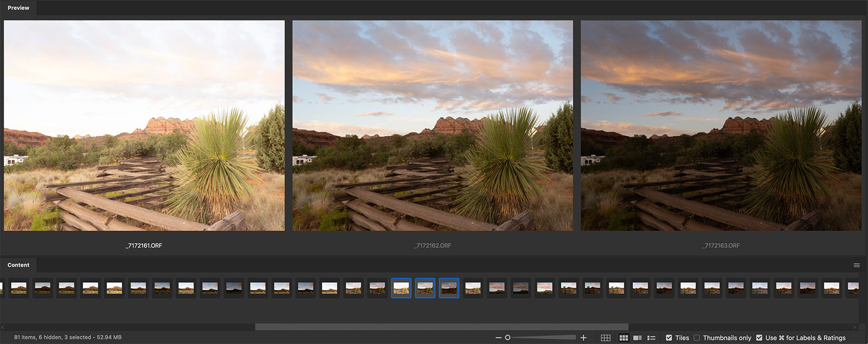Click the lock thumbnail grid icon
Image resolution: width=868 pixels, height=344 pixels.
(x=605, y=337)
